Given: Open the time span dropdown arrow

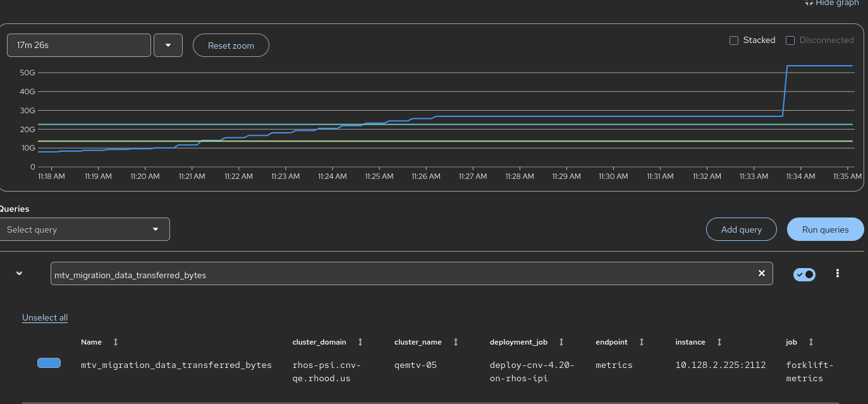Looking at the screenshot, I should (x=168, y=46).
